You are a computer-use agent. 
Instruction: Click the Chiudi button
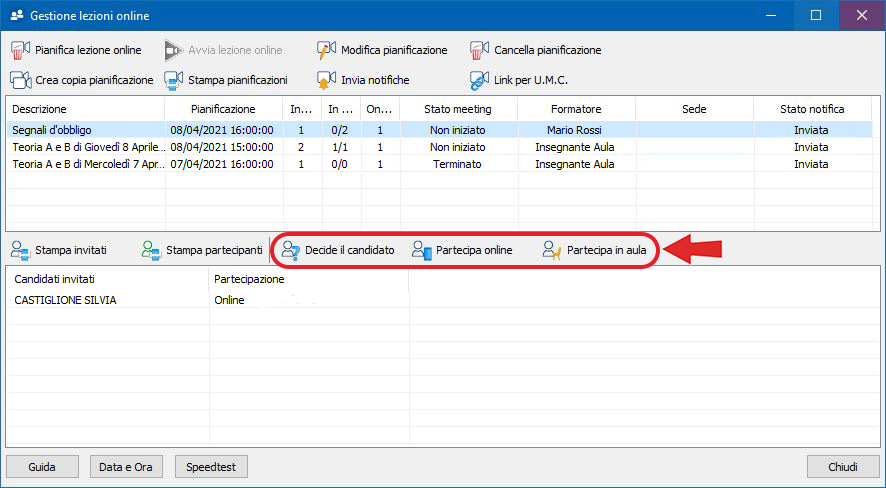click(x=842, y=467)
